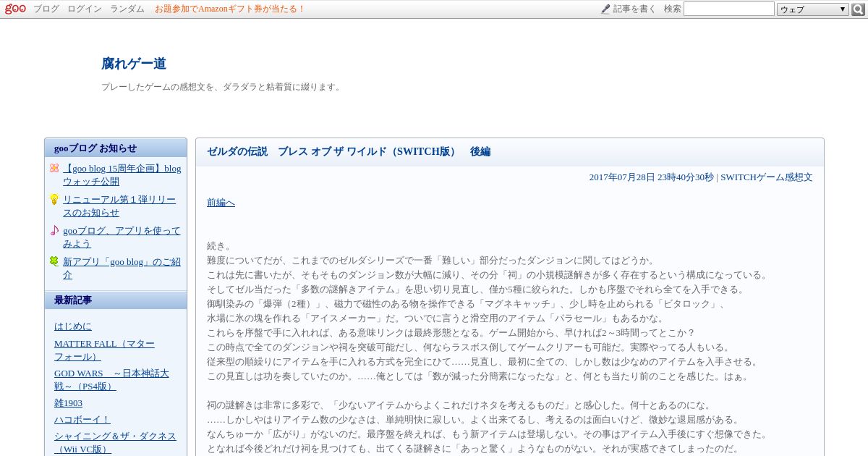Click the 最新記事 panel header
Image resolution: width=868 pixels, height=456 pixels.
(x=116, y=300)
